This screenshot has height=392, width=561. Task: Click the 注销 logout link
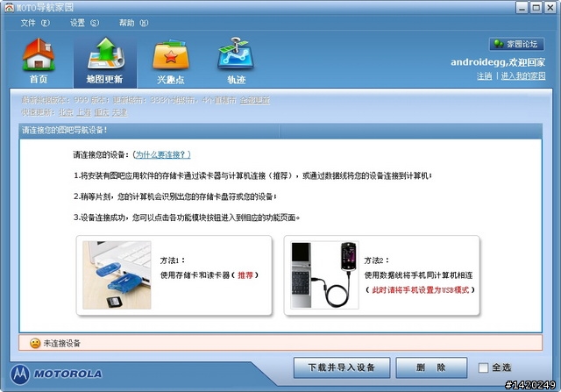pos(485,76)
